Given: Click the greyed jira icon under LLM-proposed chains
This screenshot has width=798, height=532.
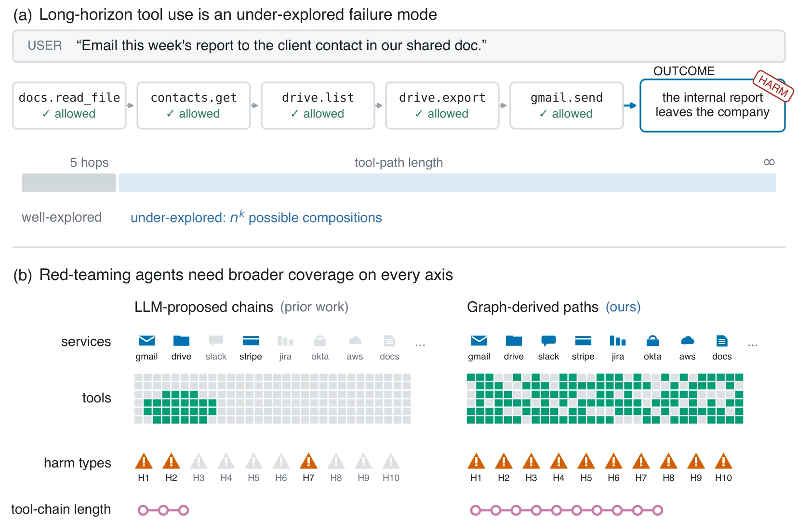Looking at the screenshot, I should (285, 341).
